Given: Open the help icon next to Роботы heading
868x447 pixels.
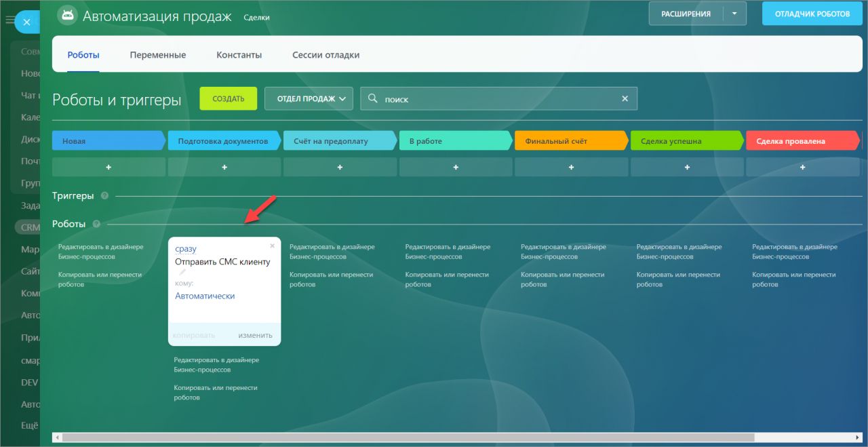Looking at the screenshot, I should point(96,224).
